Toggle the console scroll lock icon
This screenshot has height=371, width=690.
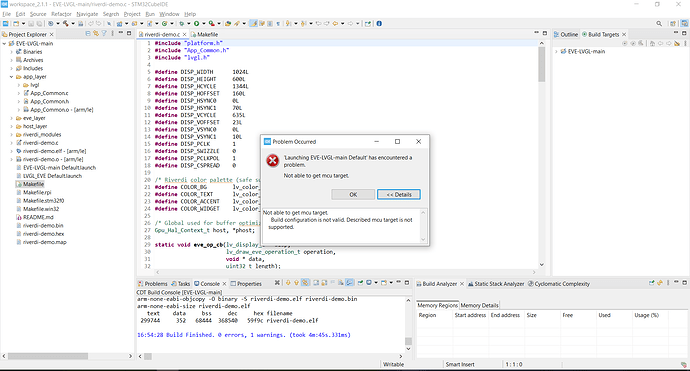[x=324, y=283]
